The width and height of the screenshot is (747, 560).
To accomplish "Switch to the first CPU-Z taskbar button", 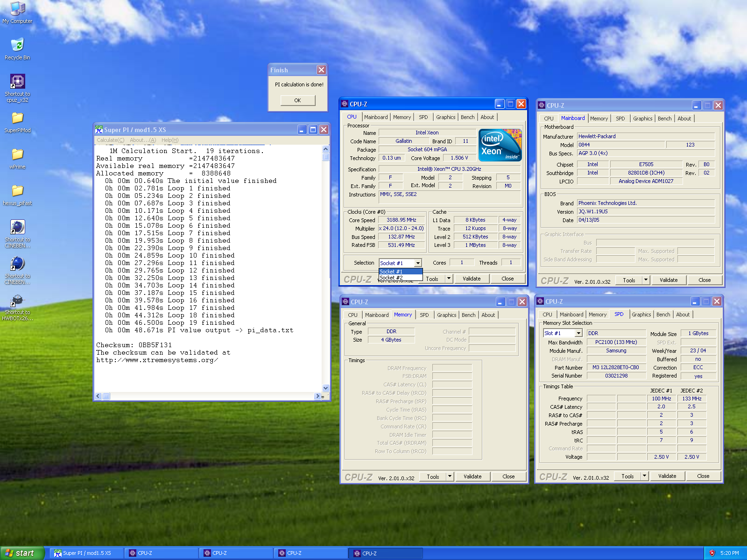I will (x=162, y=553).
